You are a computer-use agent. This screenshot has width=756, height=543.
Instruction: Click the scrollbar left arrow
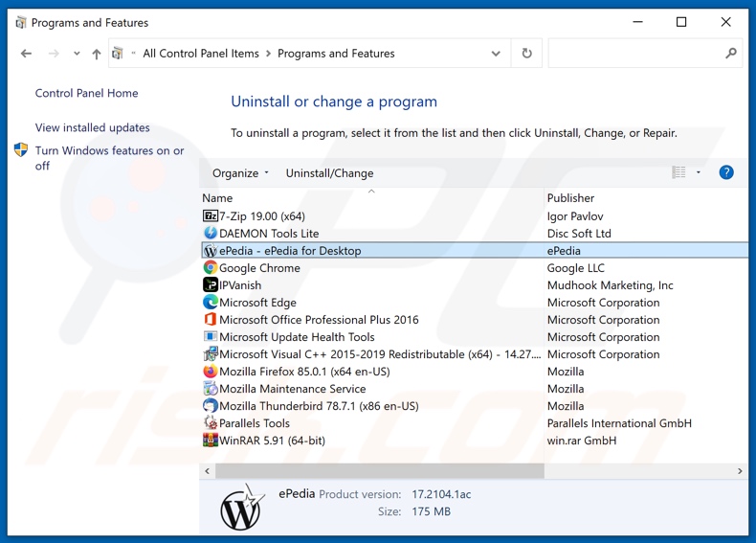tap(208, 471)
